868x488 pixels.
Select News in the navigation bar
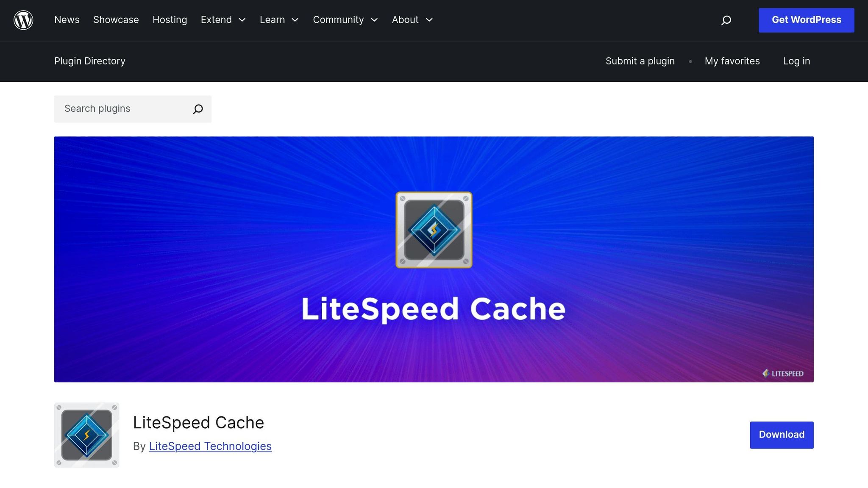coord(67,20)
